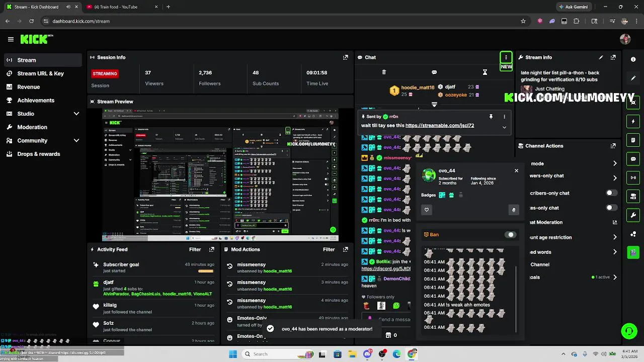Open Chat Moderation external link icon
Viewport: 644px width, 362px height.
point(615,222)
